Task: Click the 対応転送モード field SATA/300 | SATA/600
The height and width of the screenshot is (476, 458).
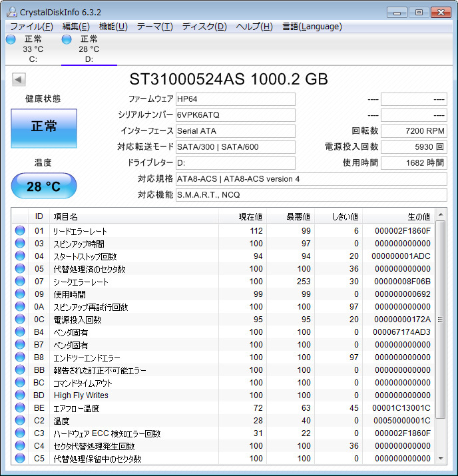Action: tap(236, 147)
